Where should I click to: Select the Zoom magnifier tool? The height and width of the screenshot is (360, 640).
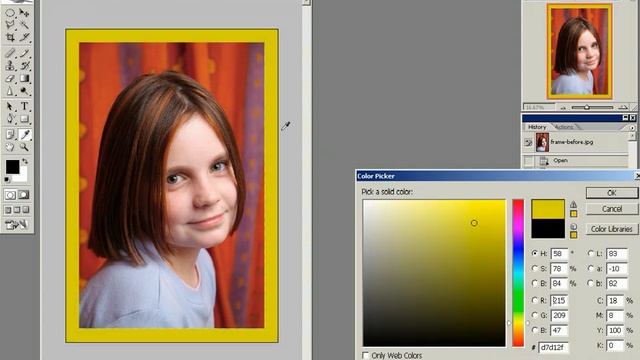(24, 147)
